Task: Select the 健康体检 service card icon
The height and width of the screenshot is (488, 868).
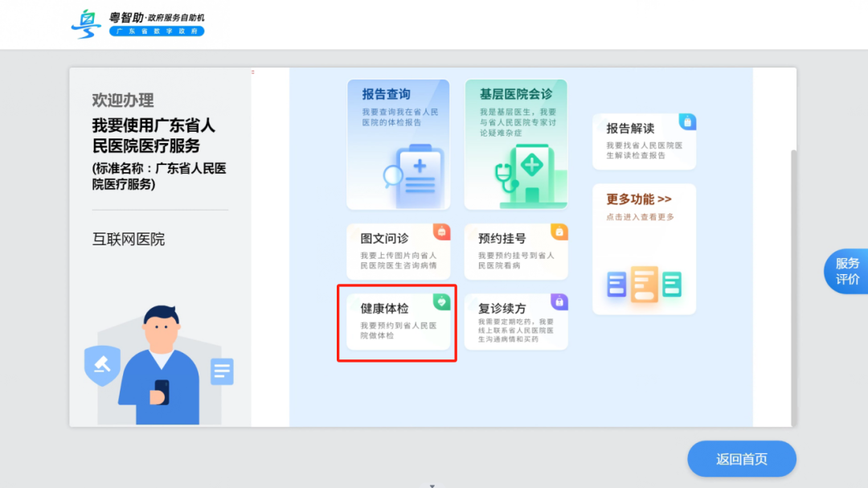Action: tap(440, 302)
